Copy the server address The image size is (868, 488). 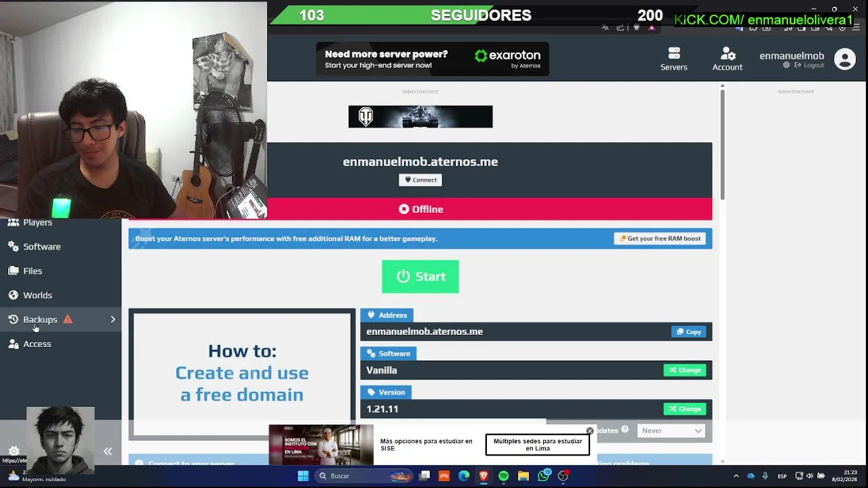point(689,331)
